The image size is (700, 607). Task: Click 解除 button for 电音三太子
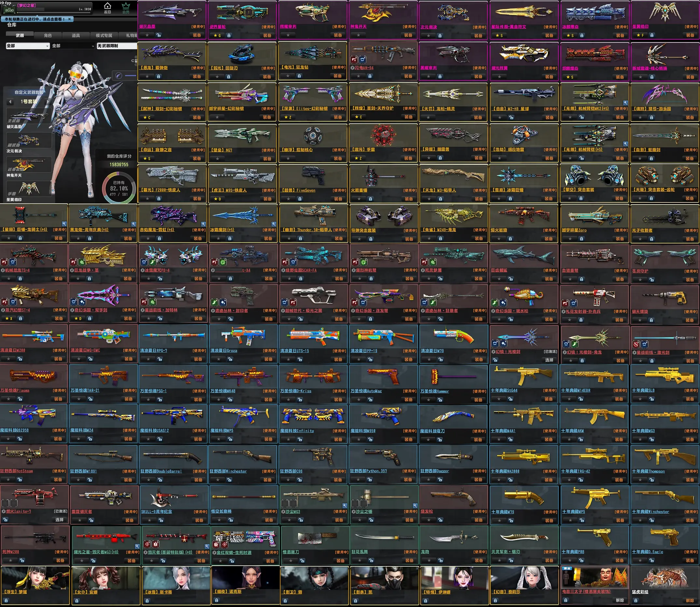(620, 600)
